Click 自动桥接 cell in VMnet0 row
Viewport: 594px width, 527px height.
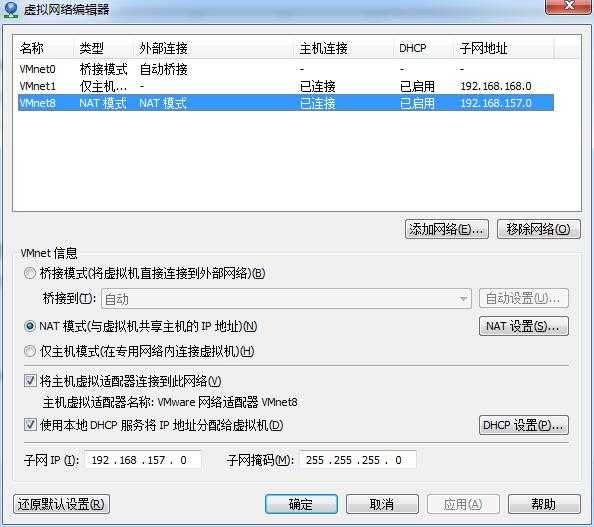[x=163, y=69]
